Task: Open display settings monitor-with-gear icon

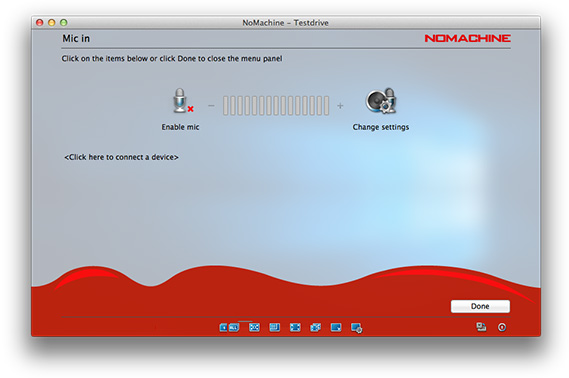Action: click(357, 328)
